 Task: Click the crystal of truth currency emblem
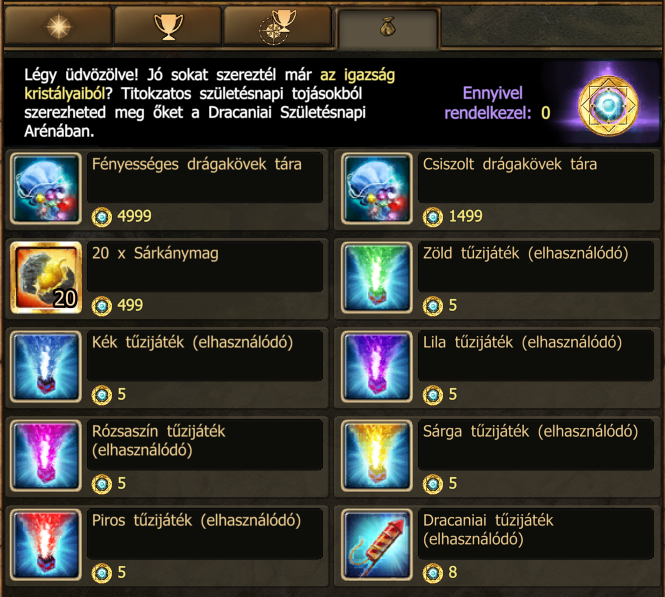click(608, 106)
